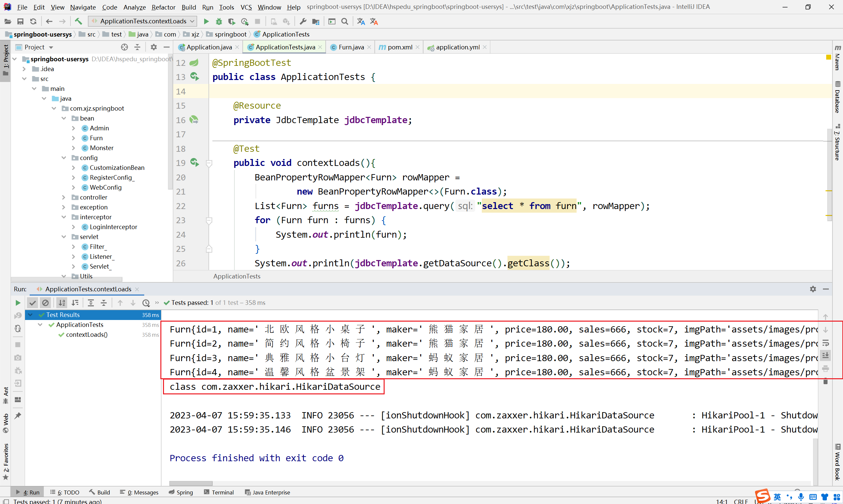Open Java Enterprise tool window
The width and height of the screenshot is (843, 504).
pos(268,492)
